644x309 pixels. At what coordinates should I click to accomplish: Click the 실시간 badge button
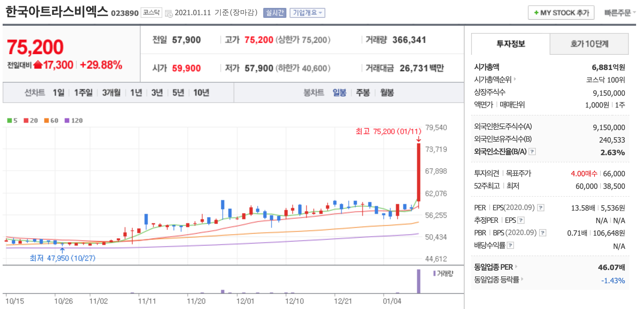tap(275, 13)
